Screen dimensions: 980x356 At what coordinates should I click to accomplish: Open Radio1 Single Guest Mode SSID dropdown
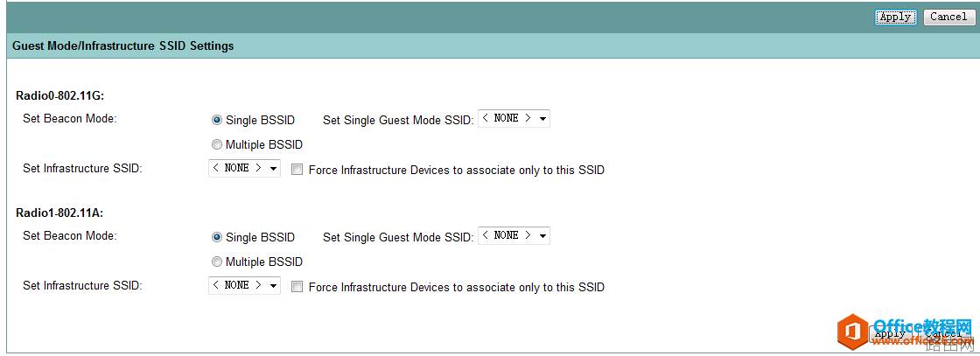[514, 235]
